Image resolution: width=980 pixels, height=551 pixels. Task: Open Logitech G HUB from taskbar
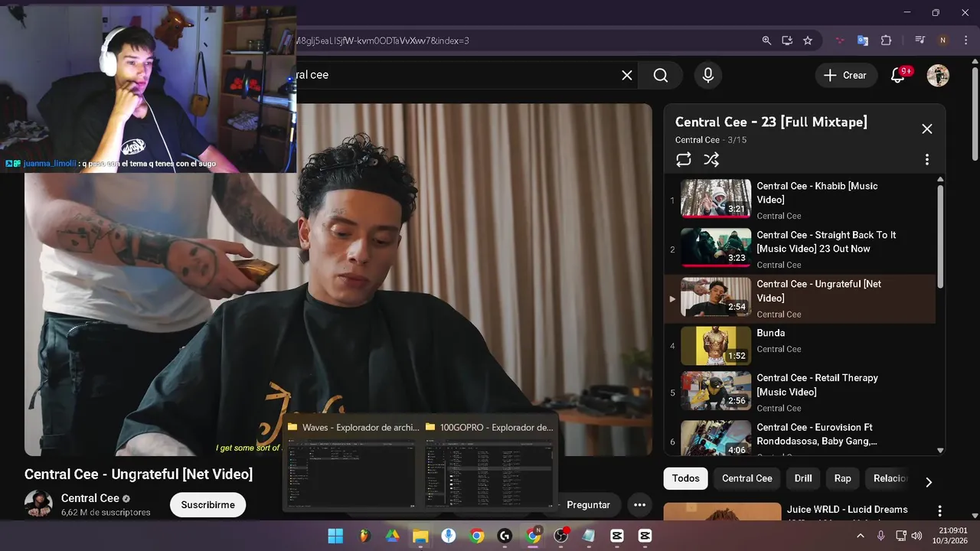tap(505, 536)
